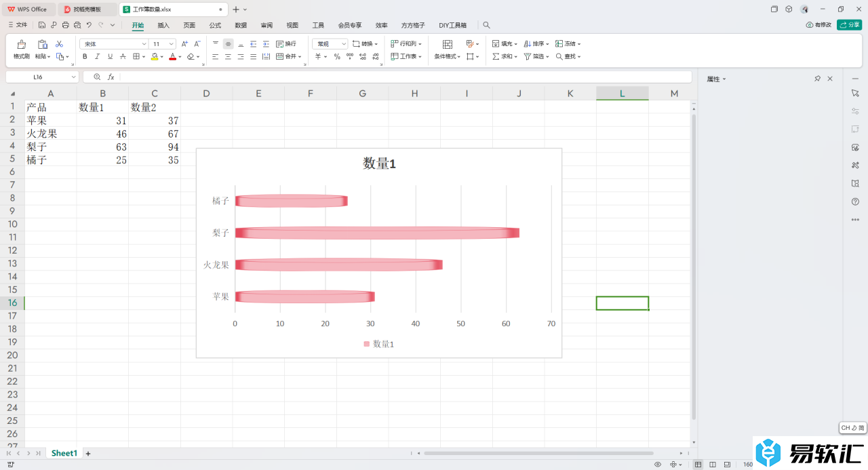Screen dimensions: 868x470
Task: Expand the Merge (合并) dropdown
Action: pyautogui.click(x=300, y=57)
